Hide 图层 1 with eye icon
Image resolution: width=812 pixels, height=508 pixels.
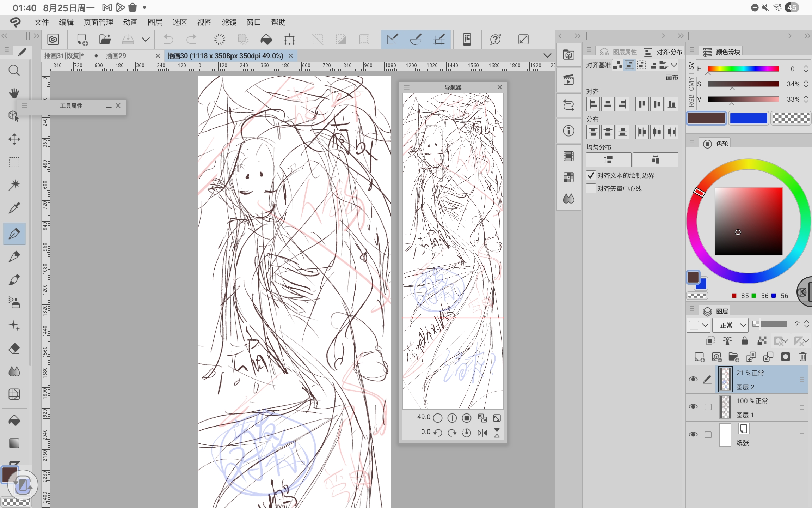(693, 407)
